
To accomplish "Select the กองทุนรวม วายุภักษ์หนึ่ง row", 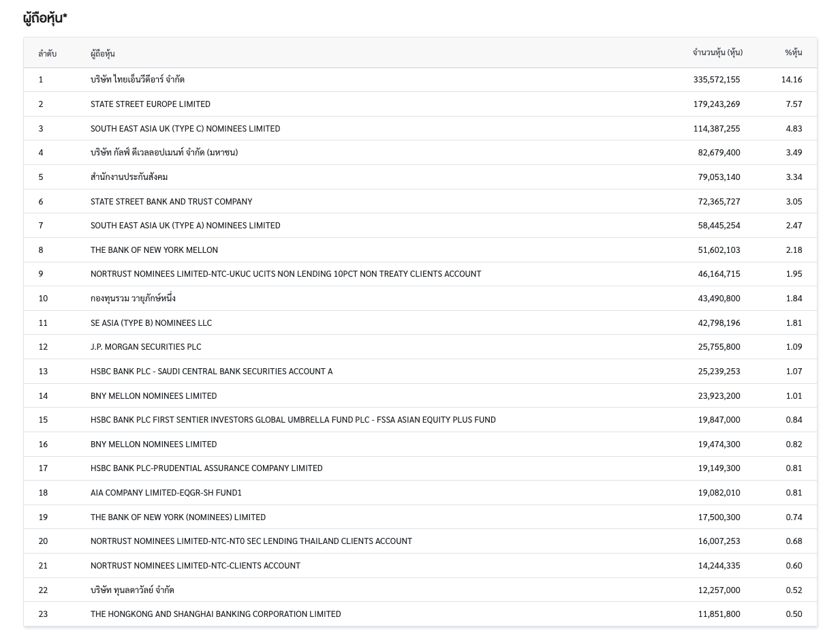I will (x=133, y=299).
